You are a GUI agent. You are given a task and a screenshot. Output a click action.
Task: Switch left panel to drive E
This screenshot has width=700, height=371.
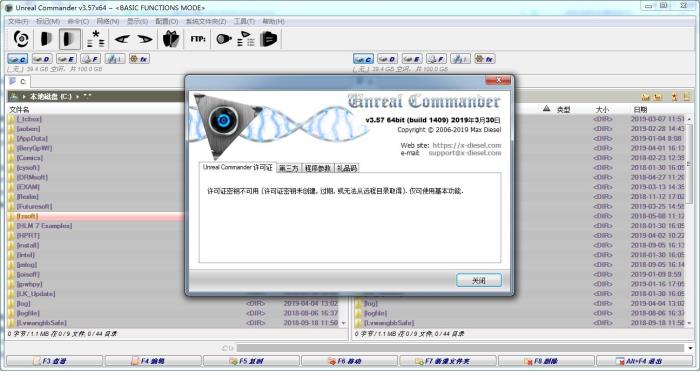(66, 59)
